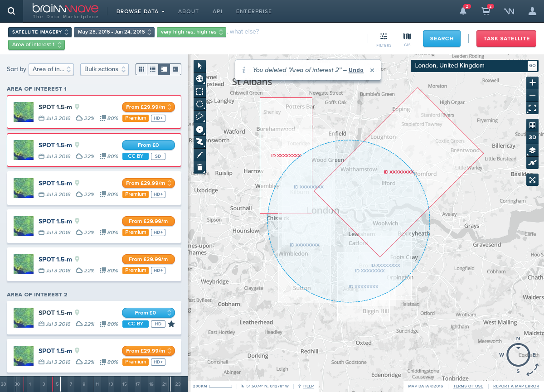View the shopping cart
Image resolution: width=544 pixels, height=392 pixels.
(x=486, y=11)
